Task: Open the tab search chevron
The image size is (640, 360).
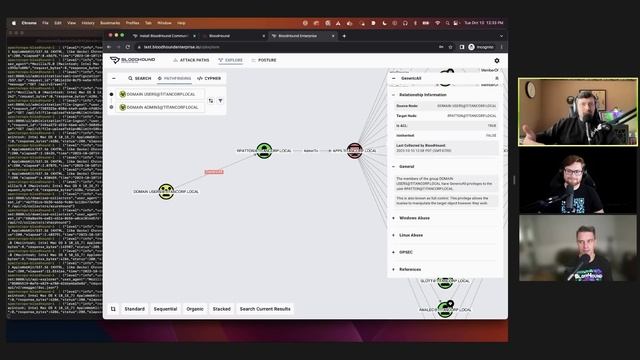Action: point(501,36)
